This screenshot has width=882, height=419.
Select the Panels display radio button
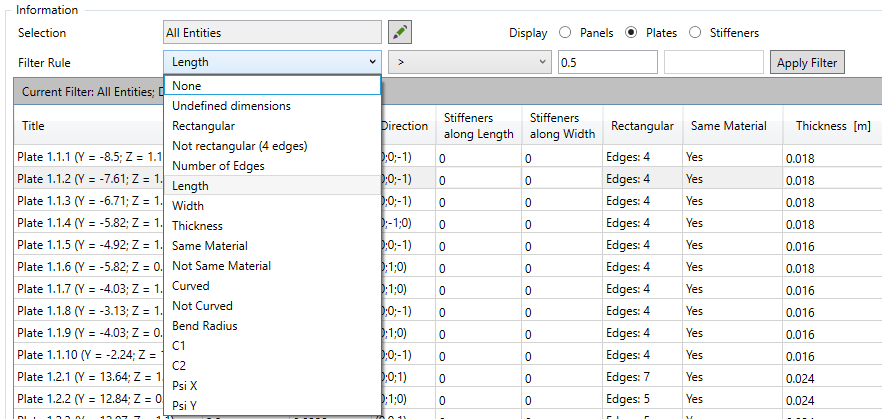pos(565,33)
